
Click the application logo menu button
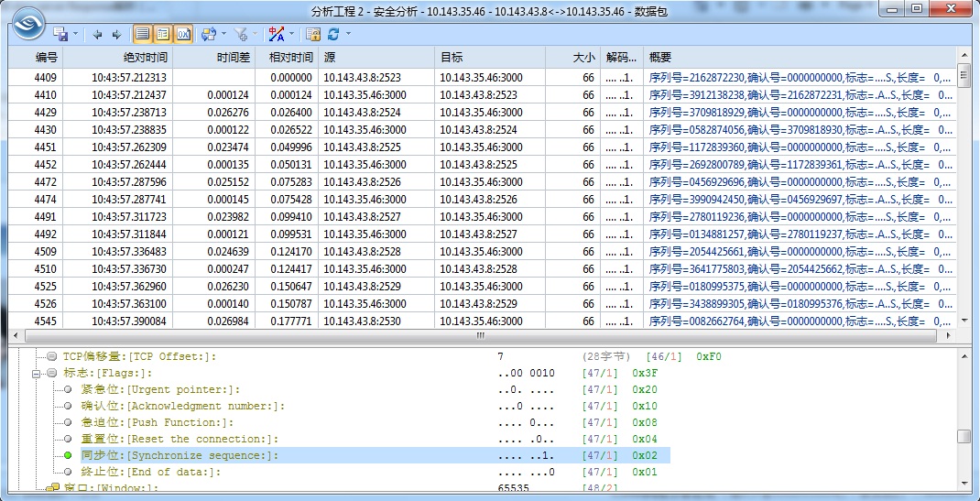[27, 23]
